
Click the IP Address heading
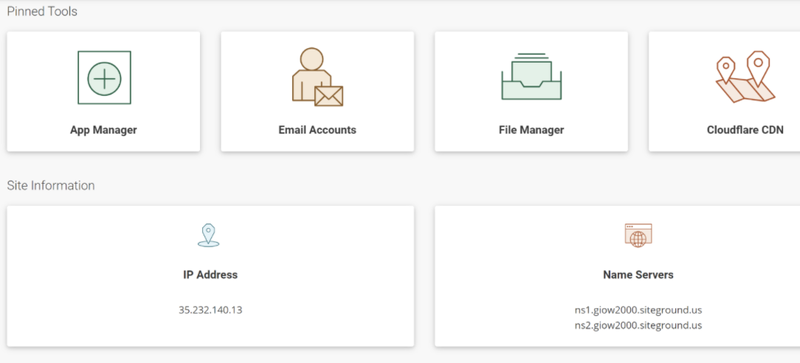click(x=210, y=275)
